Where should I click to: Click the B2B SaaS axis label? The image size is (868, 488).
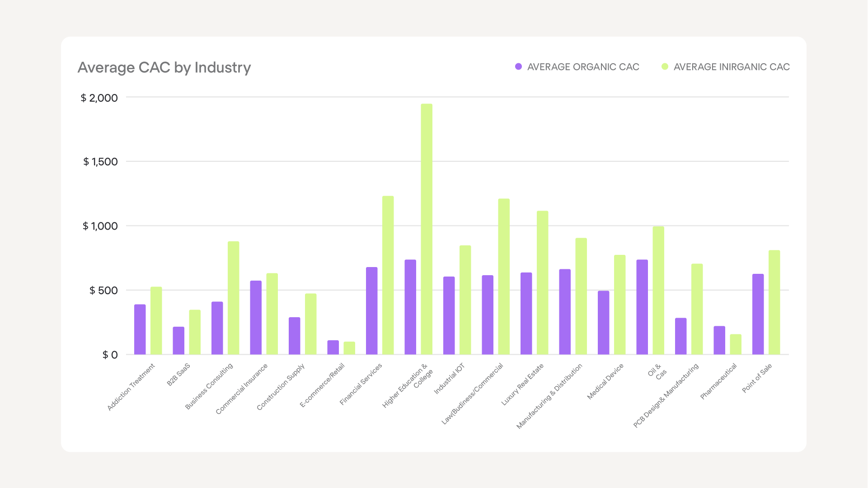[178, 375]
